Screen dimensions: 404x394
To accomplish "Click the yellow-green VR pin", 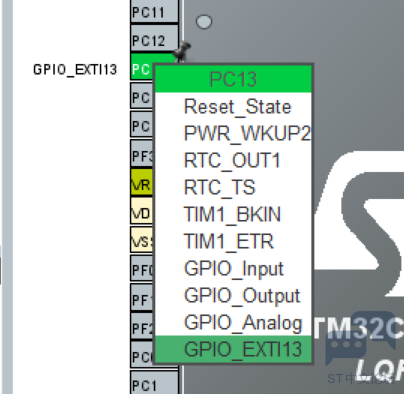I will pyautogui.click(x=142, y=184).
